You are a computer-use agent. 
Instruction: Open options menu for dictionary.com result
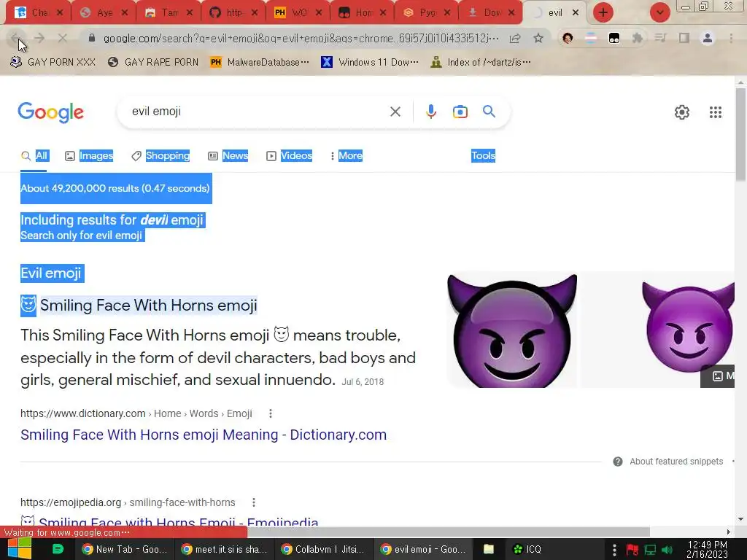[271, 413]
